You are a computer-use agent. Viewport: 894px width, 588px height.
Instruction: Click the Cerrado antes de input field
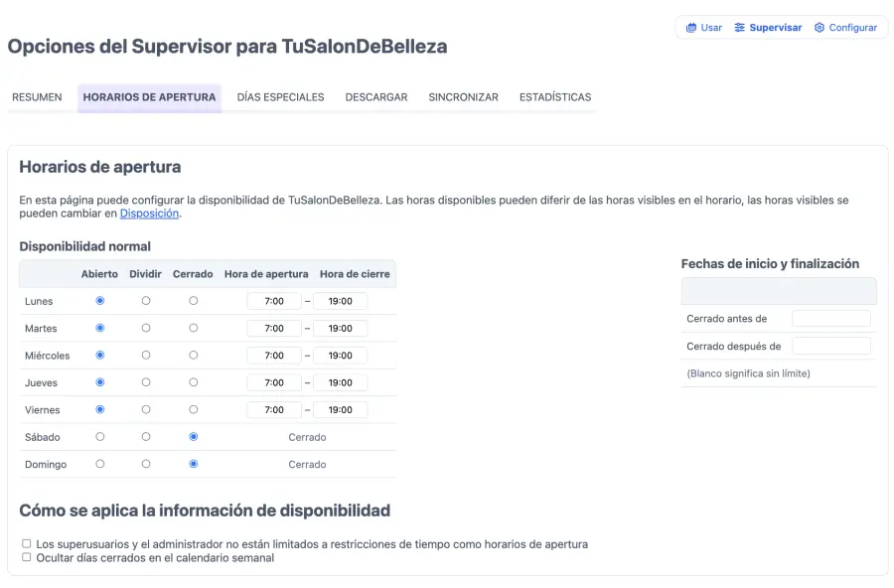[830, 318]
